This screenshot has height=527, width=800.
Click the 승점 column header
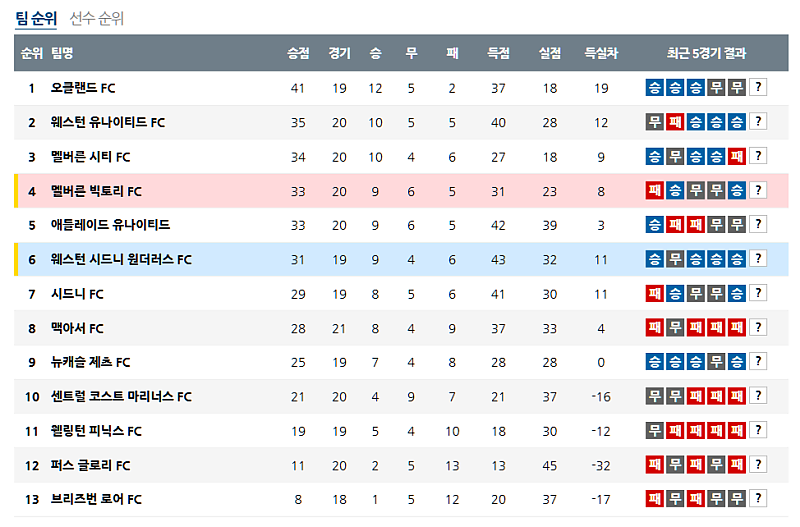(x=298, y=53)
